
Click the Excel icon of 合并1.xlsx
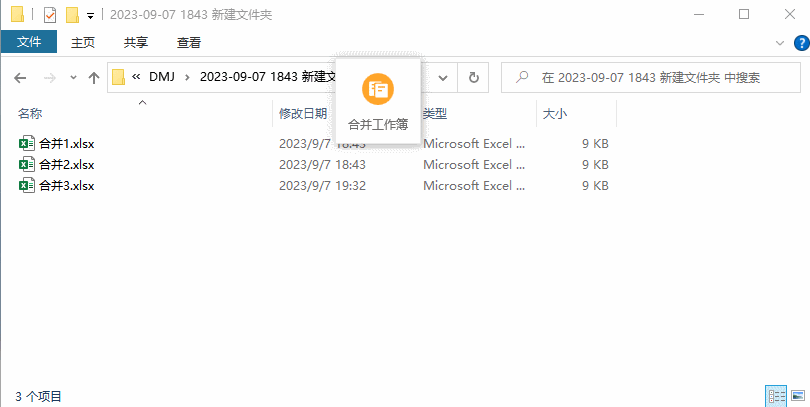coord(27,144)
